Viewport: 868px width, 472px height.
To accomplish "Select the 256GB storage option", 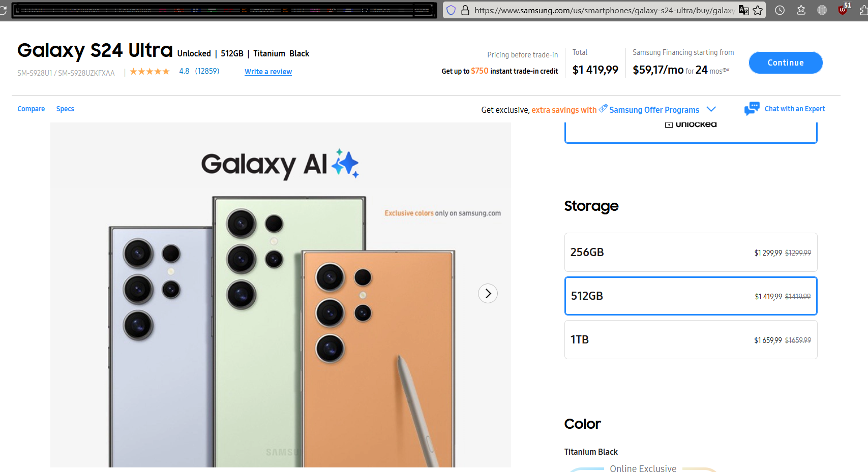I will (691, 253).
